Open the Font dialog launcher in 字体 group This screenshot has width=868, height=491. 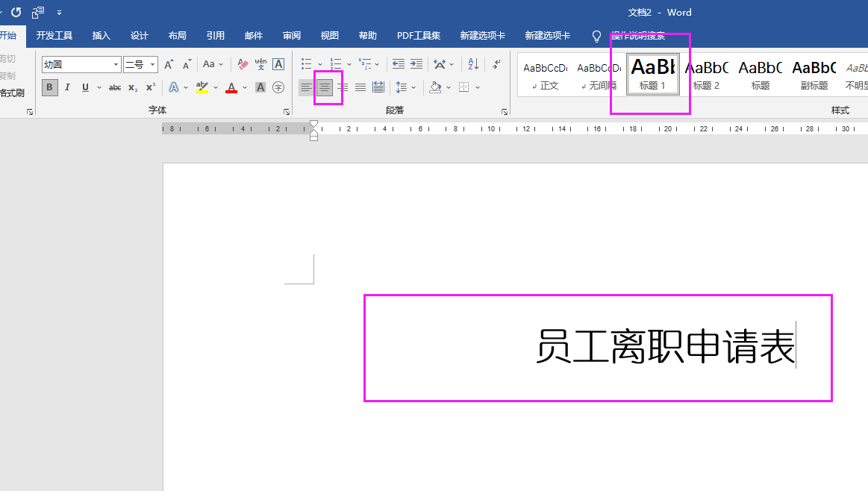tap(286, 110)
